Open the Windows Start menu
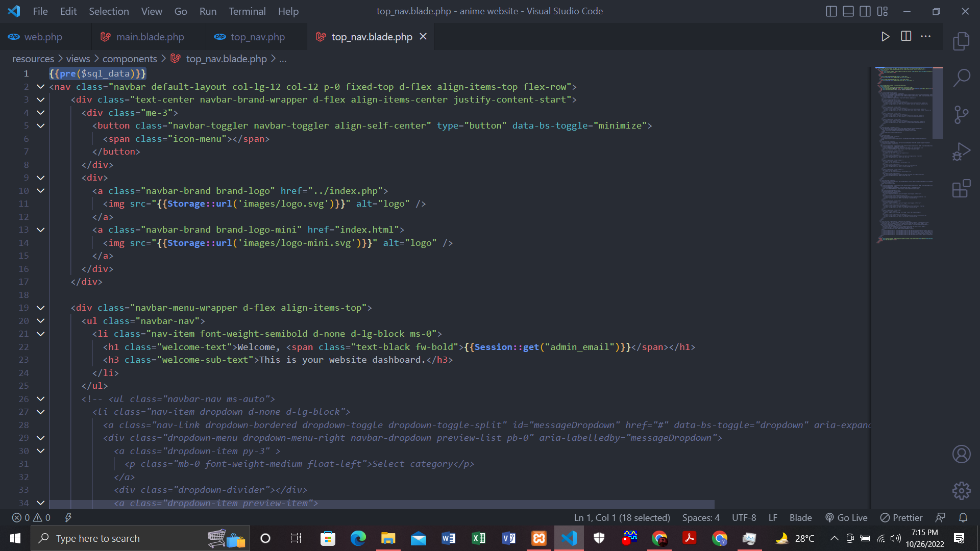 pos(15,538)
